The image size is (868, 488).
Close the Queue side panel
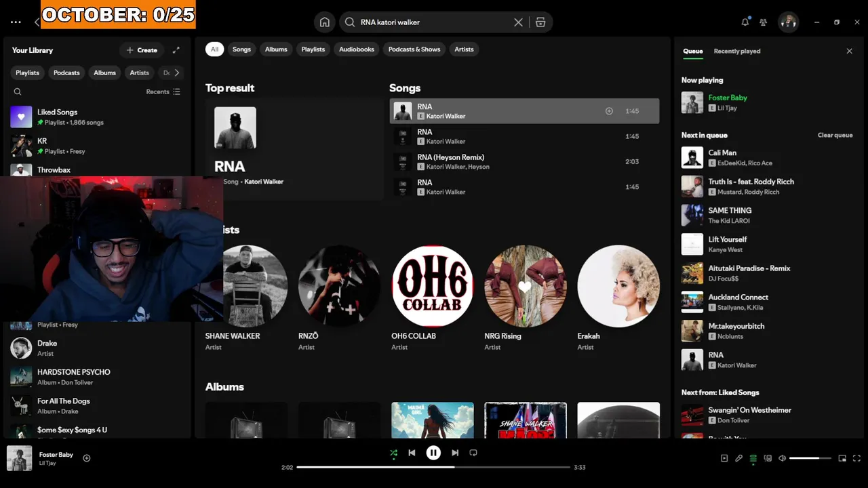(849, 51)
